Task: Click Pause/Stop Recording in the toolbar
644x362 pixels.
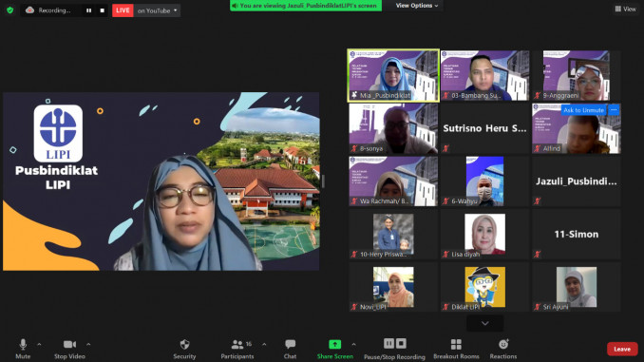Action: [394, 350]
